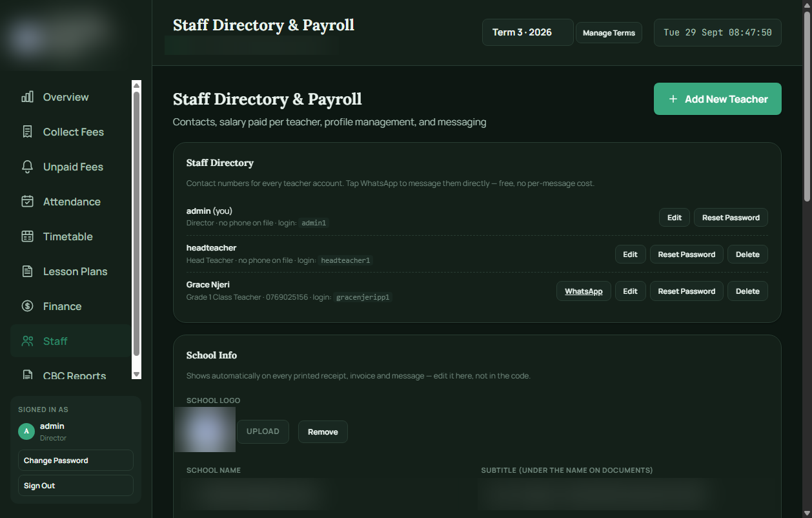Click the Subtitle input field

click(x=624, y=495)
